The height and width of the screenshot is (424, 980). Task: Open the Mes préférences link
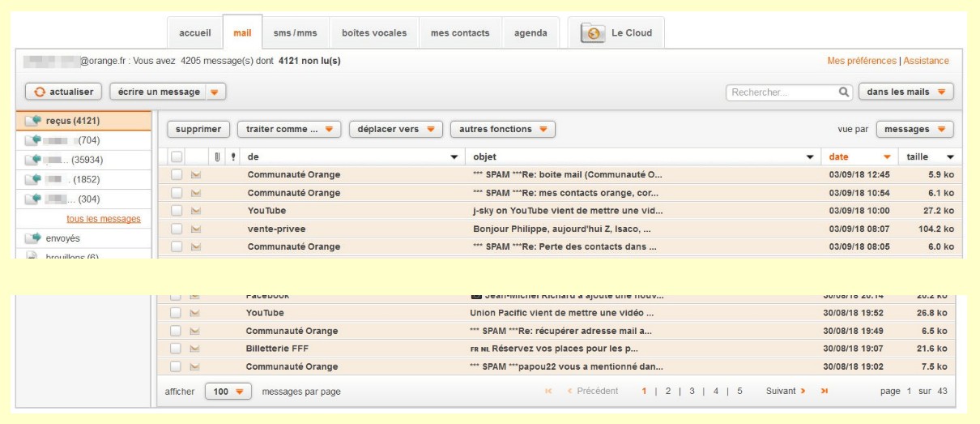coord(862,61)
